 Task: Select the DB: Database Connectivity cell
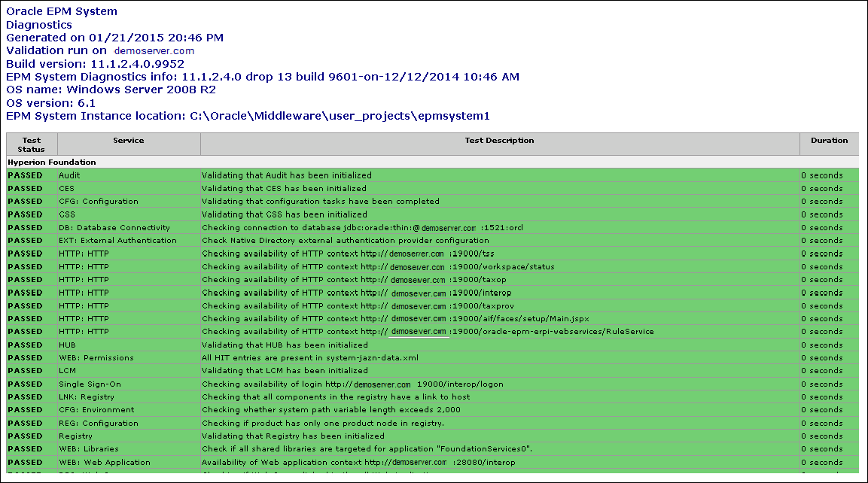[129, 227]
